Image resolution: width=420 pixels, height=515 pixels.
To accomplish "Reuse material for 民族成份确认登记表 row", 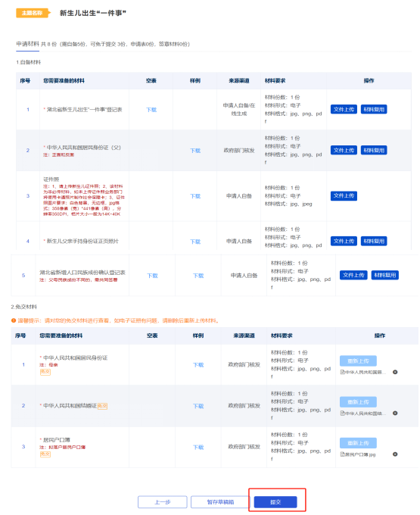I will (385, 275).
